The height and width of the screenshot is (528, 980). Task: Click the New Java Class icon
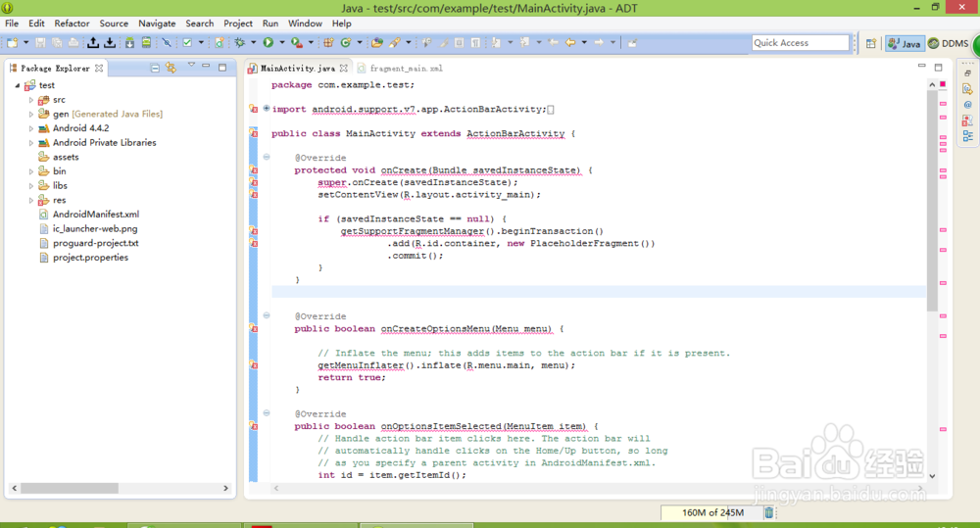(346, 42)
